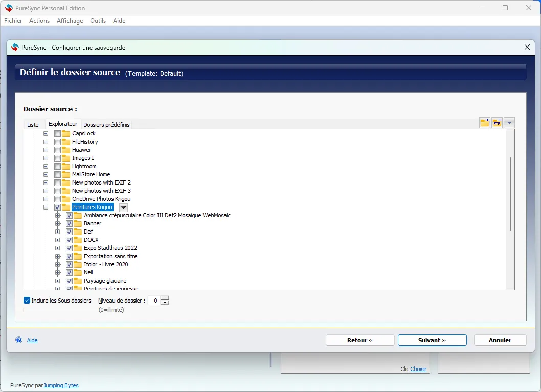Image resolution: width=541 pixels, height=392 pixels.
Task: Check the FileHistory folder checkbox
Action: click(x=57, y=142)
